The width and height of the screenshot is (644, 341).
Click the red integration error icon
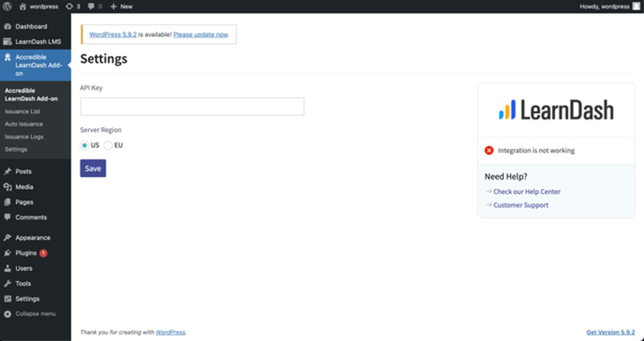pyautogui.click(x=489, y=151)
